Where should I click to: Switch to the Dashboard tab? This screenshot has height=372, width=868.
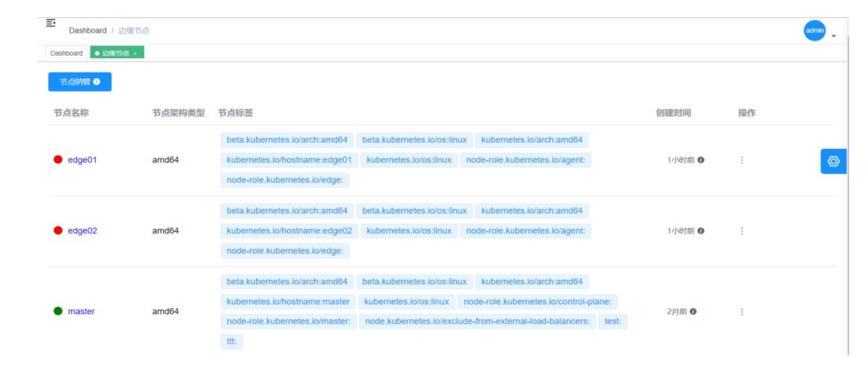pos(66,53)
